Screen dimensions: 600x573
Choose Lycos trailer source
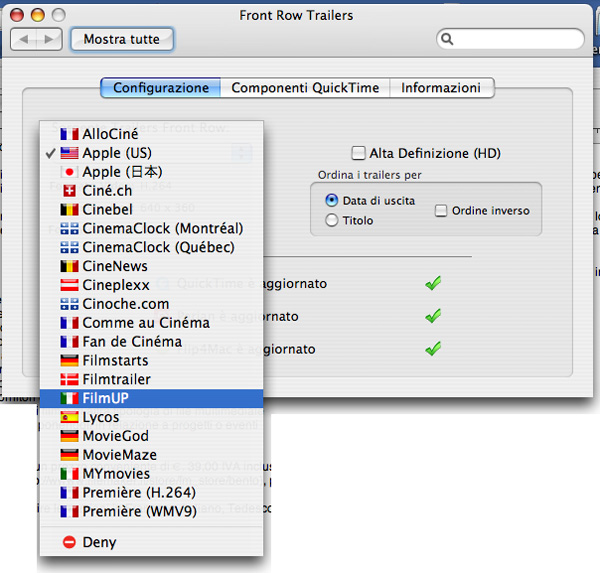[152, 417]
